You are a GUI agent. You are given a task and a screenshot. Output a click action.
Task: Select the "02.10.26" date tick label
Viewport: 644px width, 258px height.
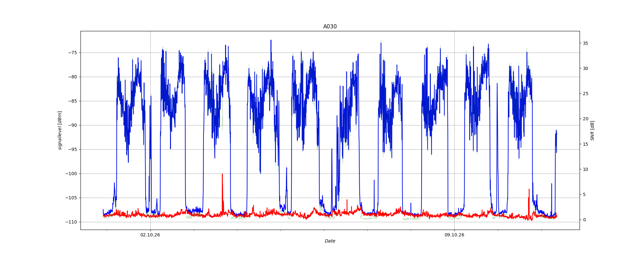(150, 235)
